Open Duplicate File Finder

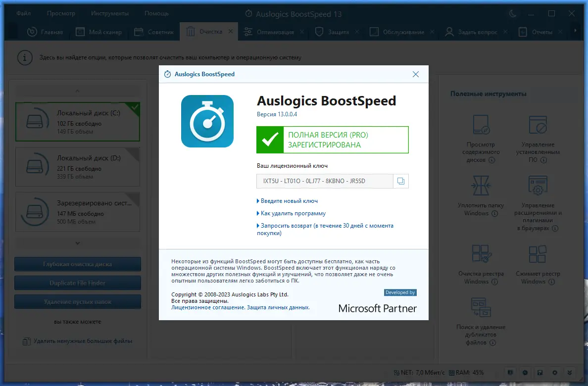click(x=78, y=283)
